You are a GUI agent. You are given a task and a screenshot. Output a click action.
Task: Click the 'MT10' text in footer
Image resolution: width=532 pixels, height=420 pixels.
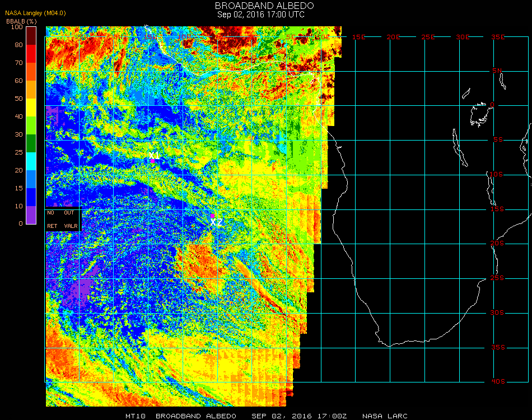(136, 416)
